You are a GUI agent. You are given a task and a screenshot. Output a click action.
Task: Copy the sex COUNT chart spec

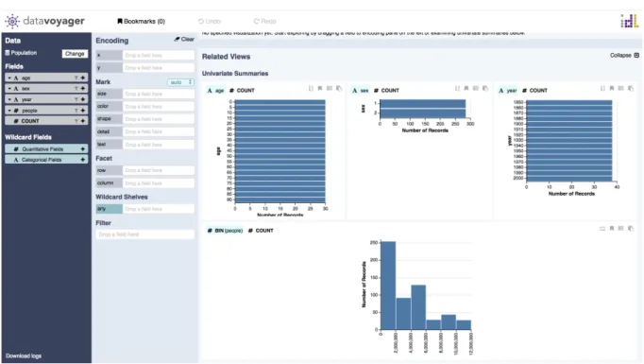(x=485, y=89)
